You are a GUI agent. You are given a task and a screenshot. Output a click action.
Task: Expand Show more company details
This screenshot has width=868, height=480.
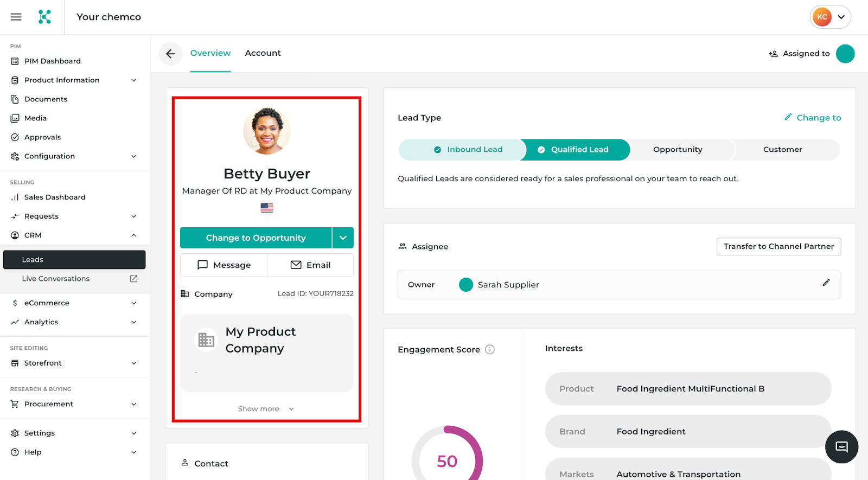[x=266, y=409]
